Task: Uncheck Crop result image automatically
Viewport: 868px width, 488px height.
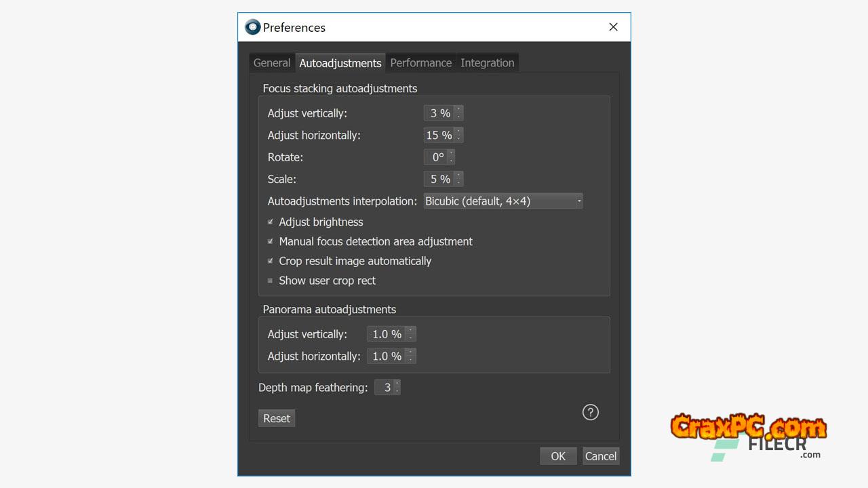Action: pos(271,261)
